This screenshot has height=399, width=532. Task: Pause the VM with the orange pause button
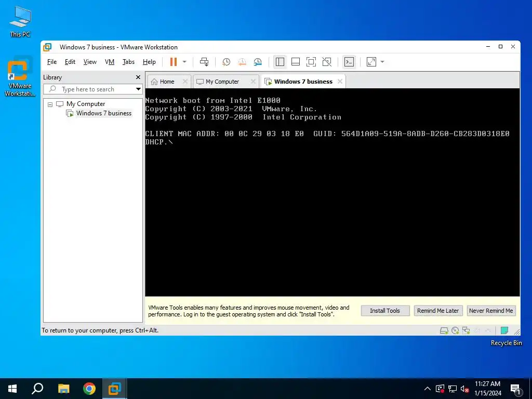pyautogui.click(x=174, y=62)
